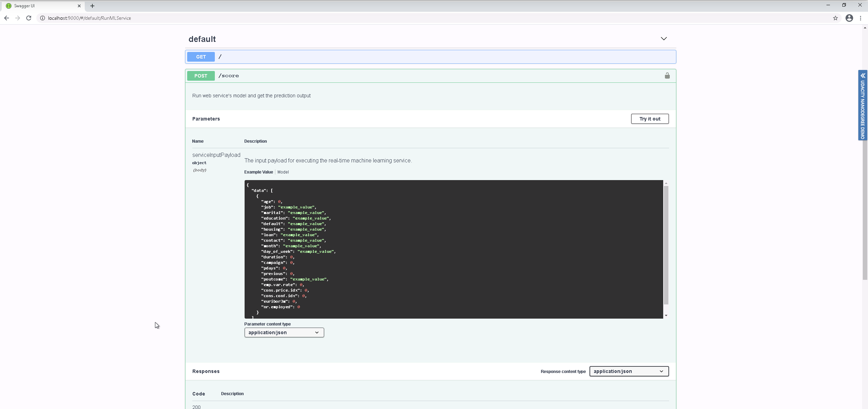The image size is (868, 409).
Task: Click the browser forward arrow icon
Action: pos(18,18)
